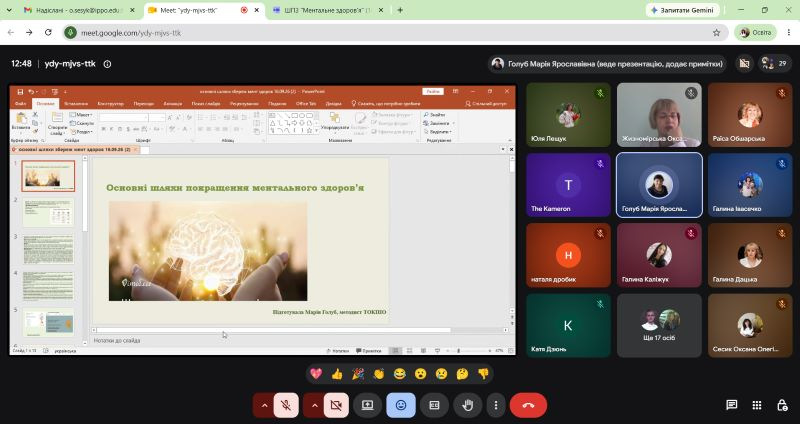Open the Ще 17 осіб participants tile

tap(659, 326)
